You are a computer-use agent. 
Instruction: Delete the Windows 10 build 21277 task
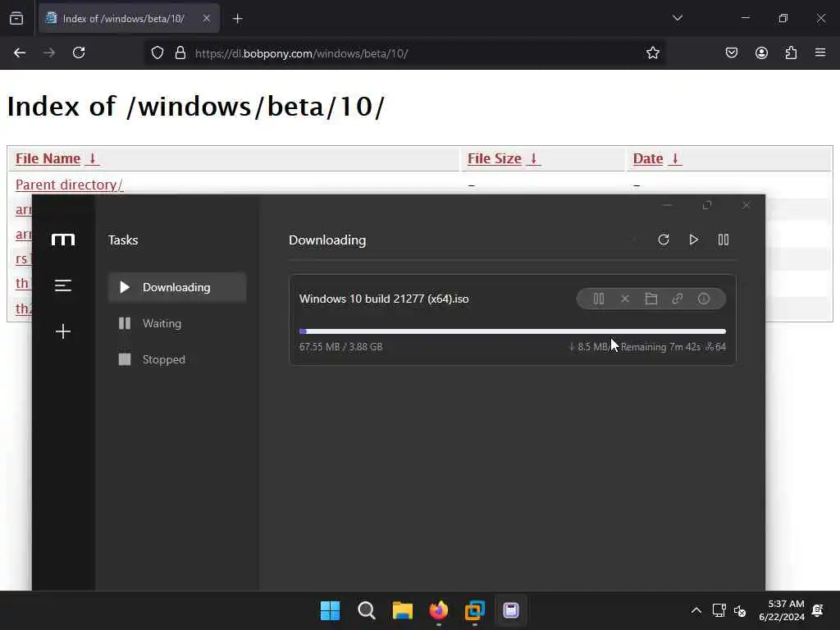(625, 299)
